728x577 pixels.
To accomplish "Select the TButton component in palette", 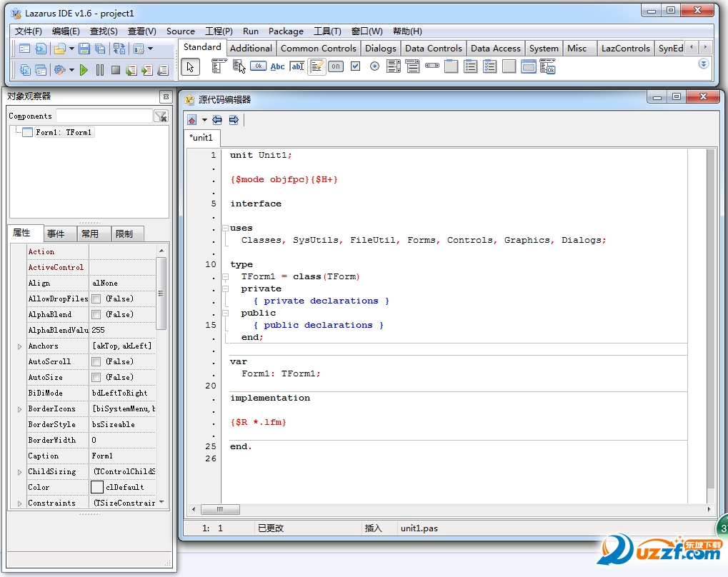I will point(258,66).
